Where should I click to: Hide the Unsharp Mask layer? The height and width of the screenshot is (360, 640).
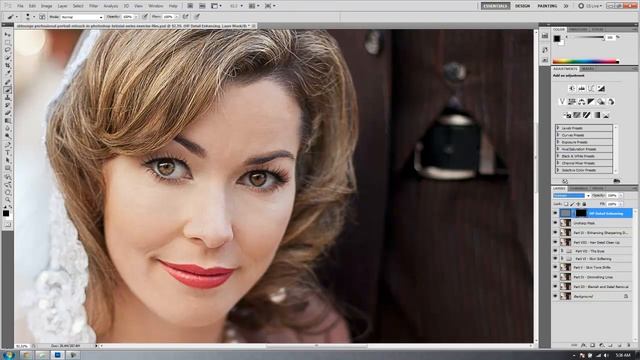click(555, 223)
